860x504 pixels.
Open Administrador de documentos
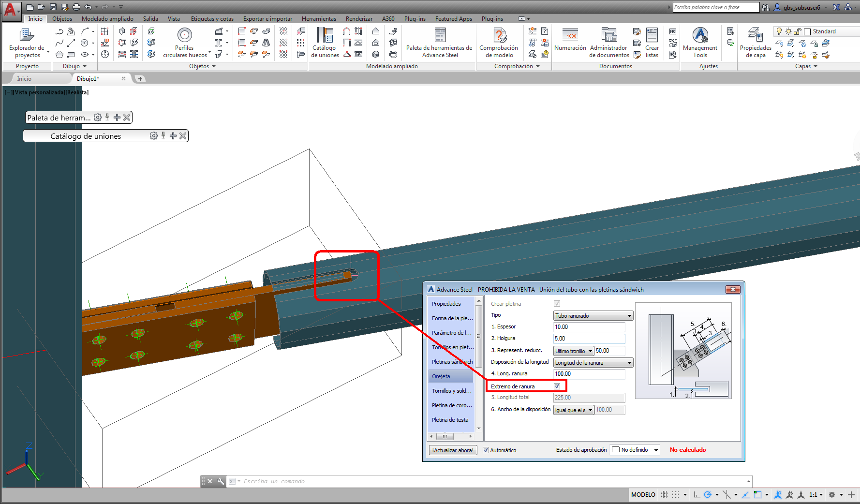(609, 43)
